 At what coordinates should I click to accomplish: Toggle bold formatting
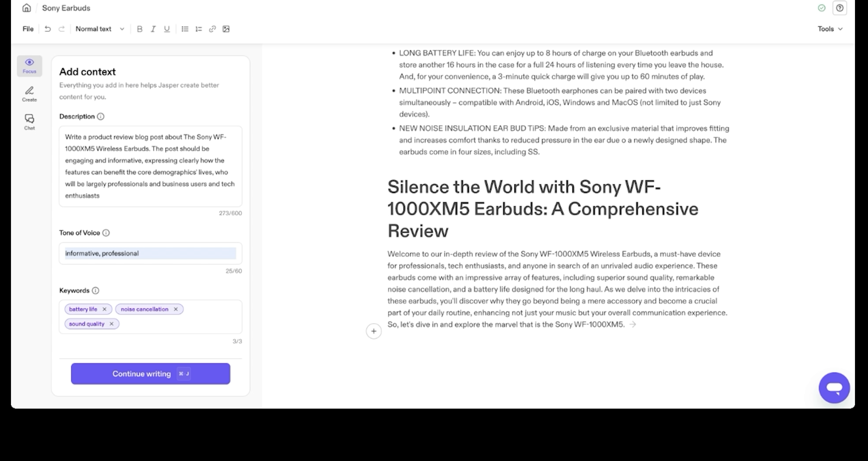[x=139, y=29]
